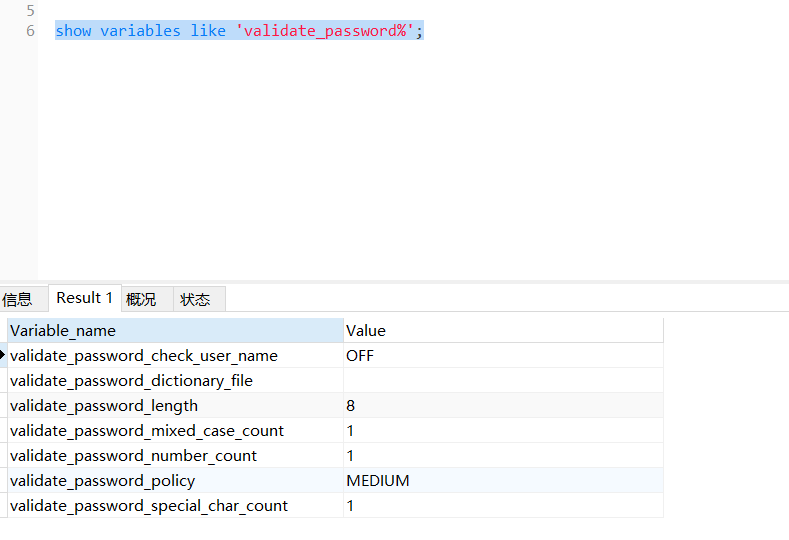This screenshot has height=540, width=789.
Task: Select validate_password_length cell
Action: pyautogui.click(x=176, y=406)
